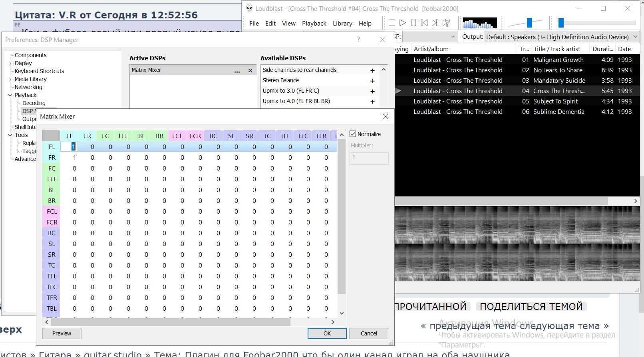Click the Play button in toolbar

403,23
